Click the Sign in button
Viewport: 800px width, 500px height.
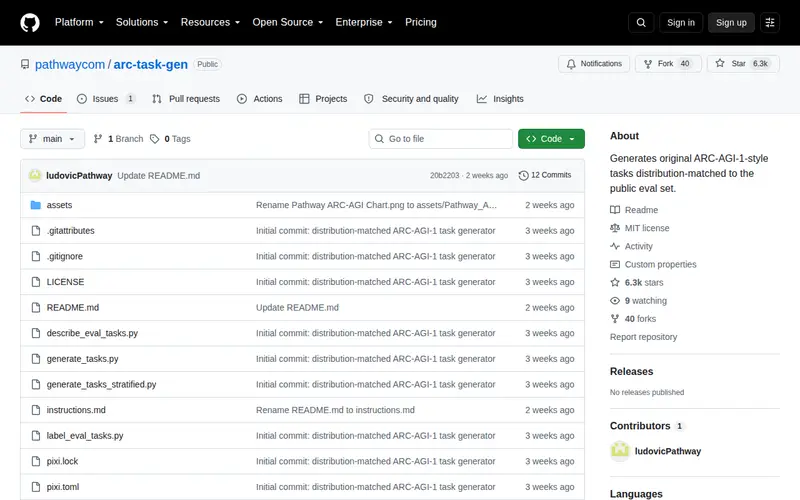681,22
